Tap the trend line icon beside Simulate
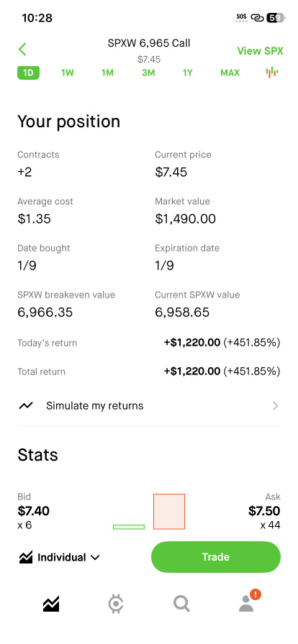The width and height of the screenshot is (298, 644). coord(25,406)
